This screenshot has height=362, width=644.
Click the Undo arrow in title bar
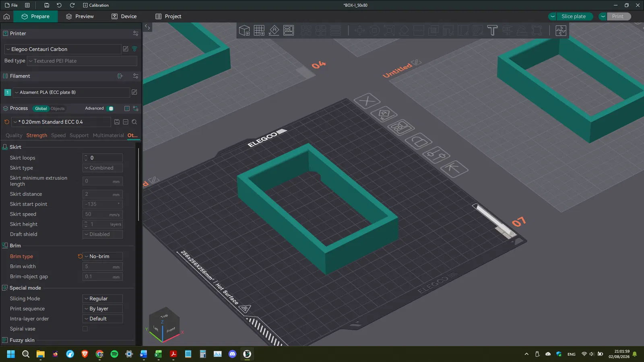(59, 5)
